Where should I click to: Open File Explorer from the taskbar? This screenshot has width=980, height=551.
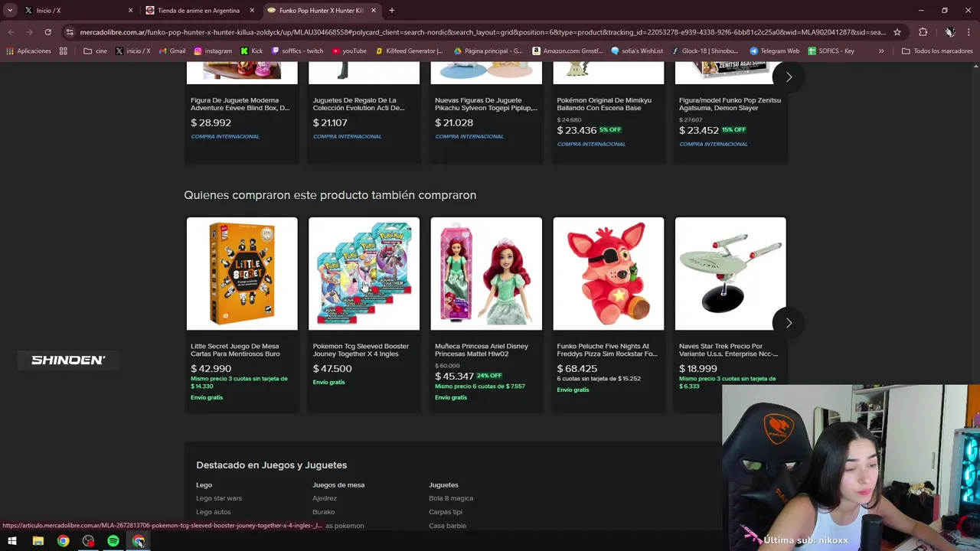(x=38, y=541)
